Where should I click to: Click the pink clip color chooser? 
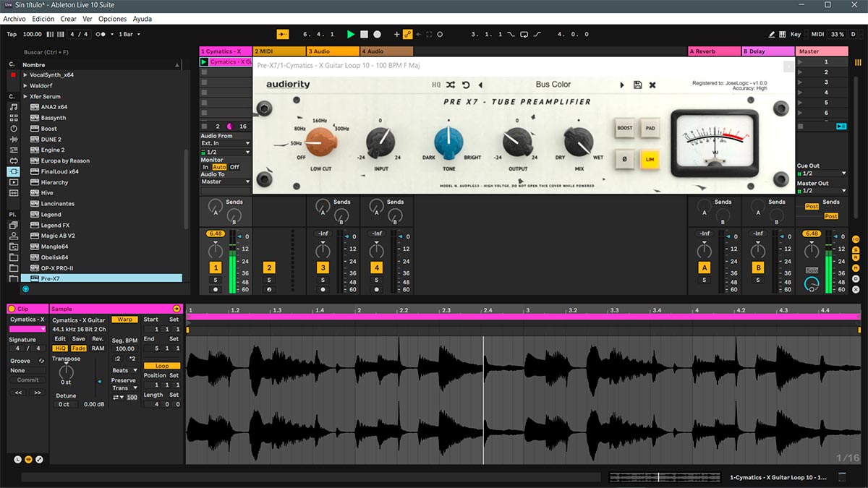click(x=27, y=329)
